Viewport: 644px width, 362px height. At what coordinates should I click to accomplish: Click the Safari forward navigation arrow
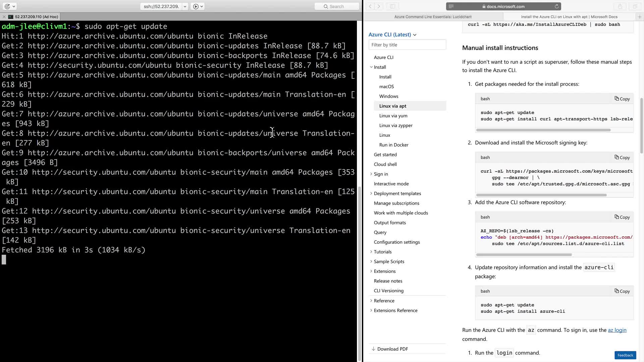(379, 6)
